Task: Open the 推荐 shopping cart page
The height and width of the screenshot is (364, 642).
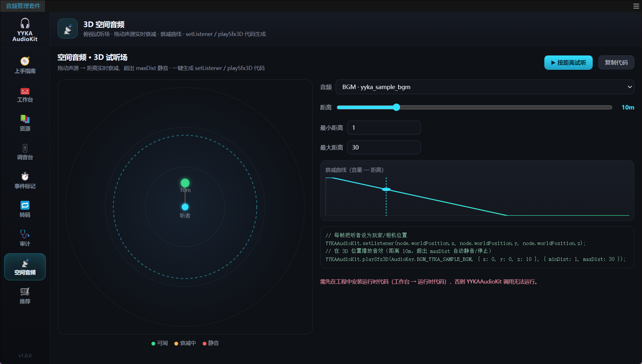Action: pyautogui.click(x=25, y=296)
